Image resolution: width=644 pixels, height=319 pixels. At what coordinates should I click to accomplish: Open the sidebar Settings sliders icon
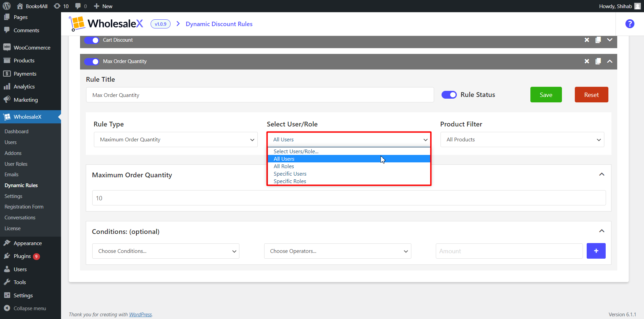(x=7, y=295)
